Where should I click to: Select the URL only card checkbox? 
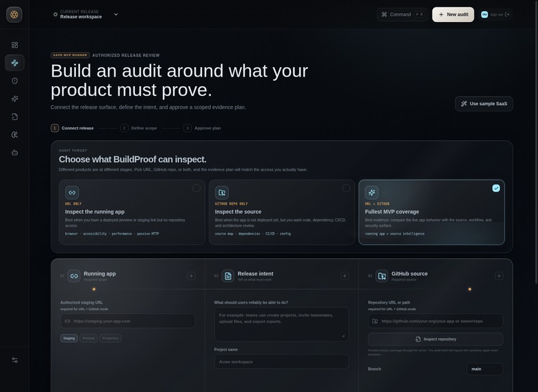196,188
